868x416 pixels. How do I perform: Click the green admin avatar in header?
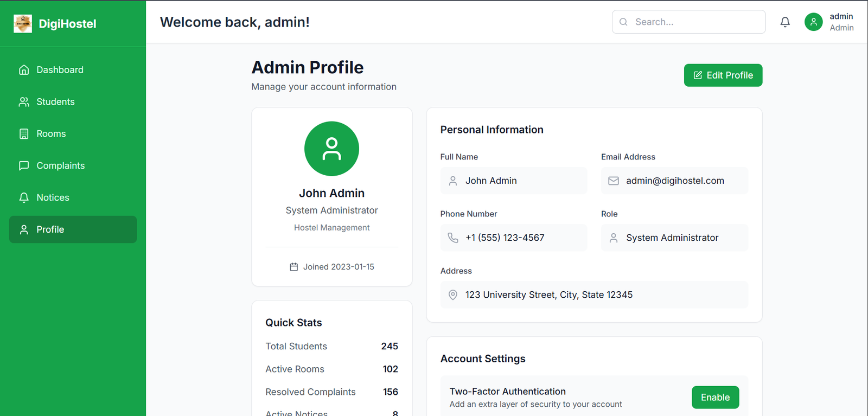click(813, 22)
